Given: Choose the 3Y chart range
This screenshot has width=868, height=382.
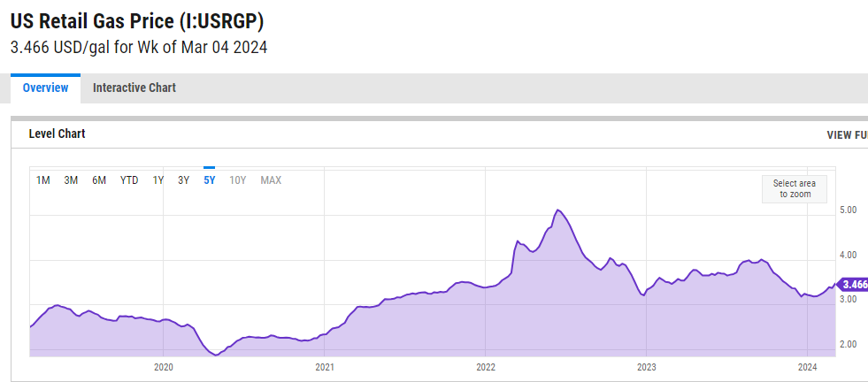Looking at the screenshot, I should coord(184,180).
